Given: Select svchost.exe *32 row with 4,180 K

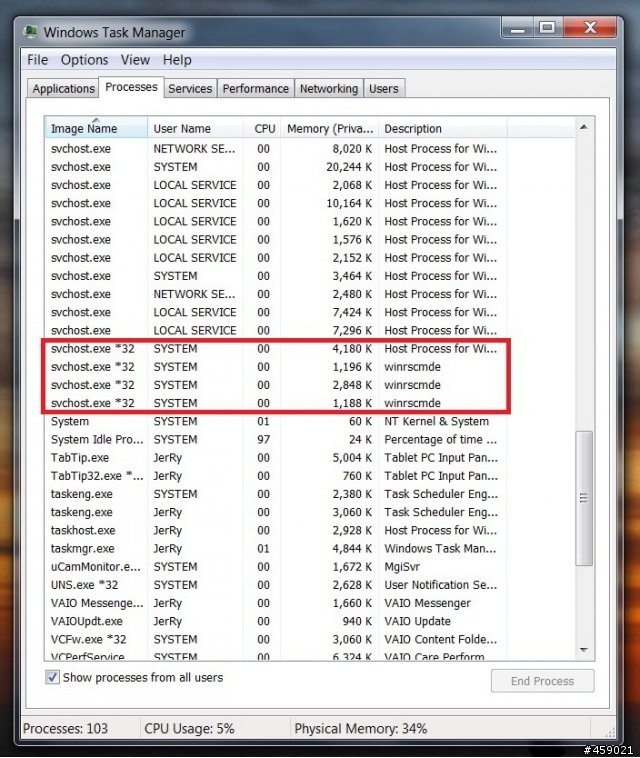Looking at the screenshot, I should coord(276,349).
